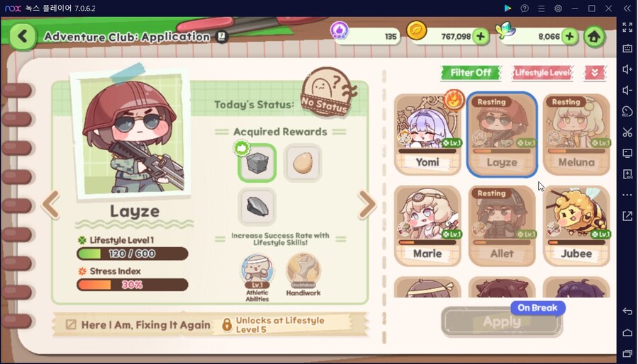Open the Adventure Club info help icon

click(x=222, y=37)
